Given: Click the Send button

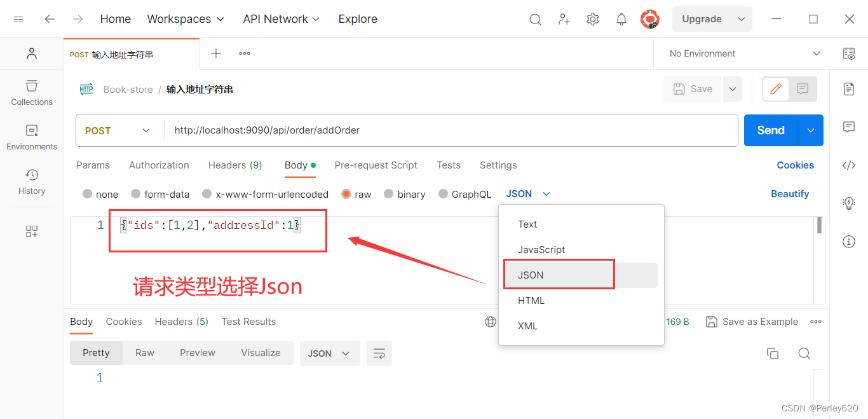Looking at the screenshot, I should point(771,130).
